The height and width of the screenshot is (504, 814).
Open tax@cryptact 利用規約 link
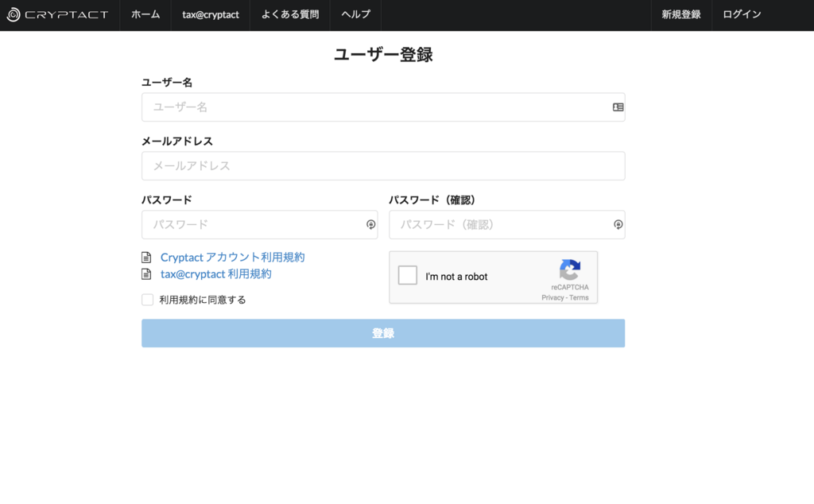[x=216, y=273]
